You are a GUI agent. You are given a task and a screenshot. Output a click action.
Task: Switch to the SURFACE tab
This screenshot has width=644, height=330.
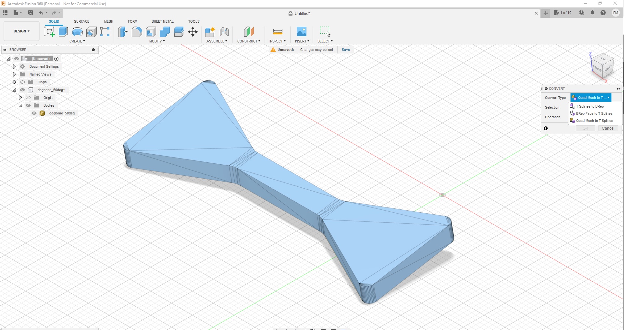tap(81, 21)
